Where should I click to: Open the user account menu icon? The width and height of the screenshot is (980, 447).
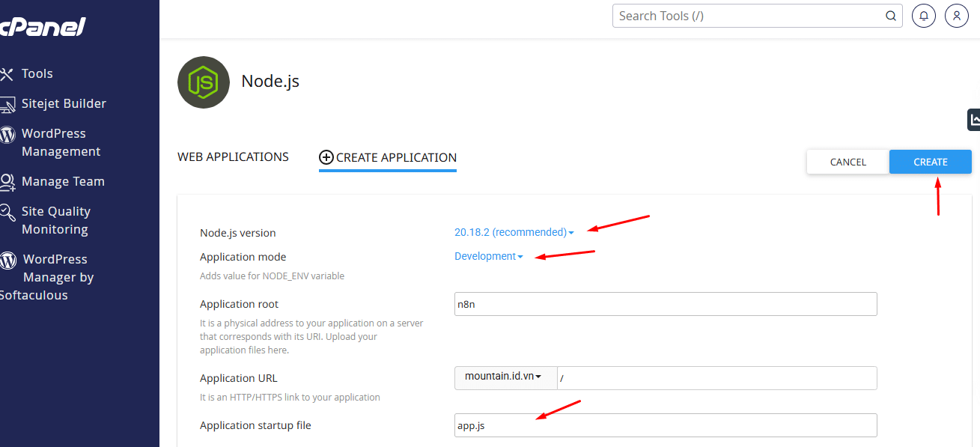pos(957,16)
